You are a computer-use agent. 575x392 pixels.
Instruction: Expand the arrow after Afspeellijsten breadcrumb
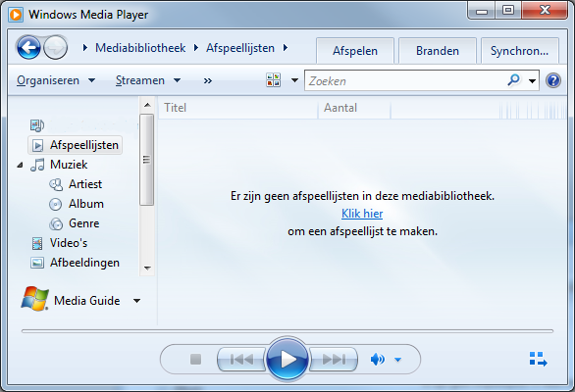click(286, 48)
